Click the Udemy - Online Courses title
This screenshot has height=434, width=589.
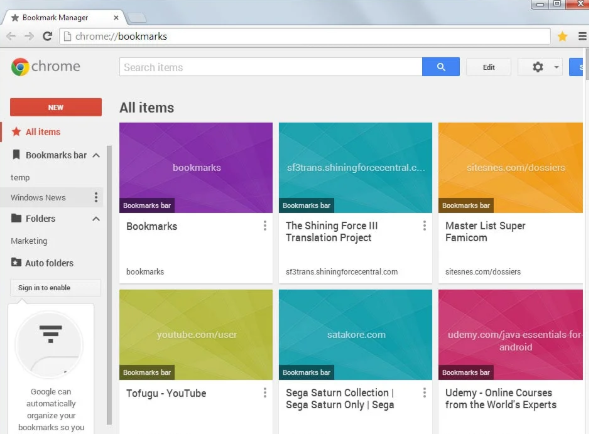[501, 399]
